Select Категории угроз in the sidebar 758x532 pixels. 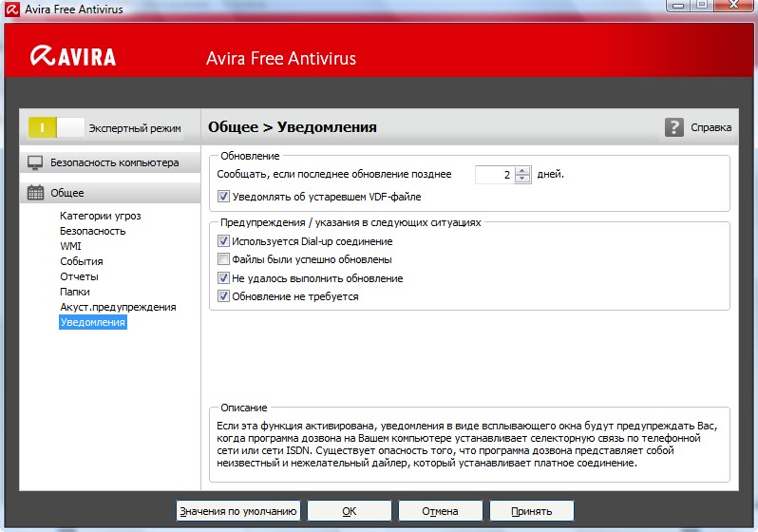point(101,216)
